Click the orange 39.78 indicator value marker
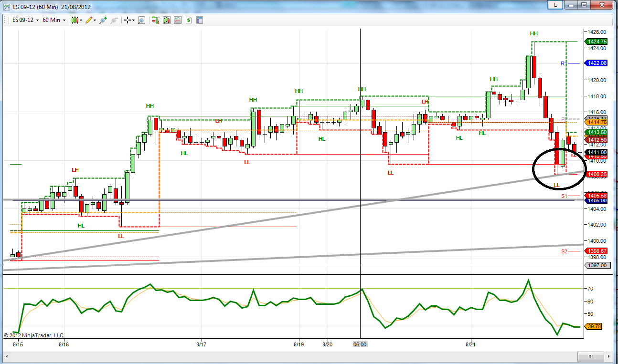Image resolution: width=618 pixels, height=364 pixels. 593,327
